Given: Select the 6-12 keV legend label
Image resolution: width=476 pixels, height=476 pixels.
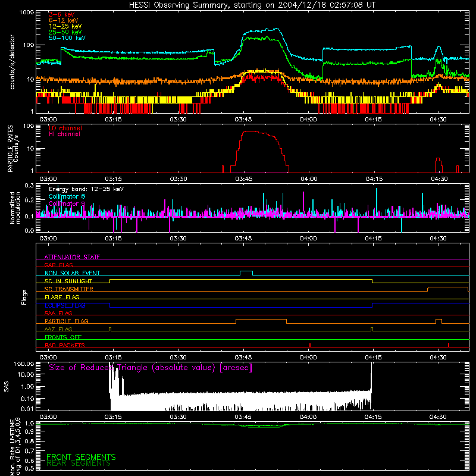Looking at the screenshot, I should pyautogui.click(x=64, y=20).
